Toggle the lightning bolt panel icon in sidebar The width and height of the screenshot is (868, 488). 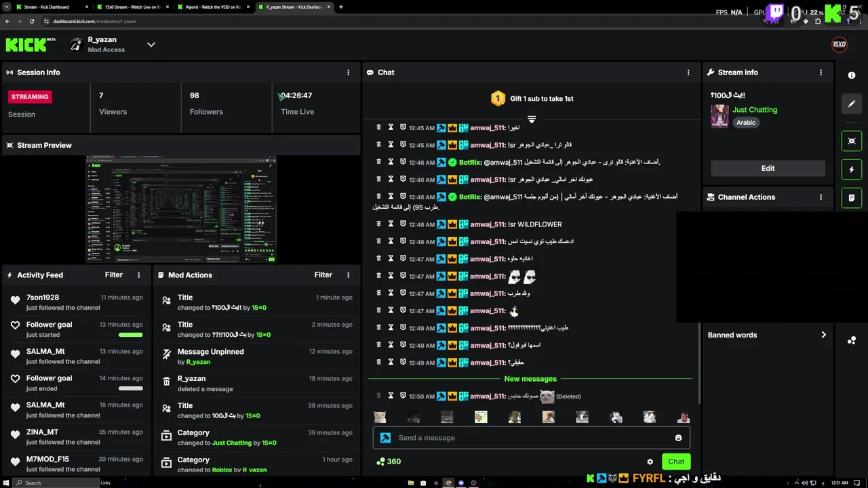852,169
